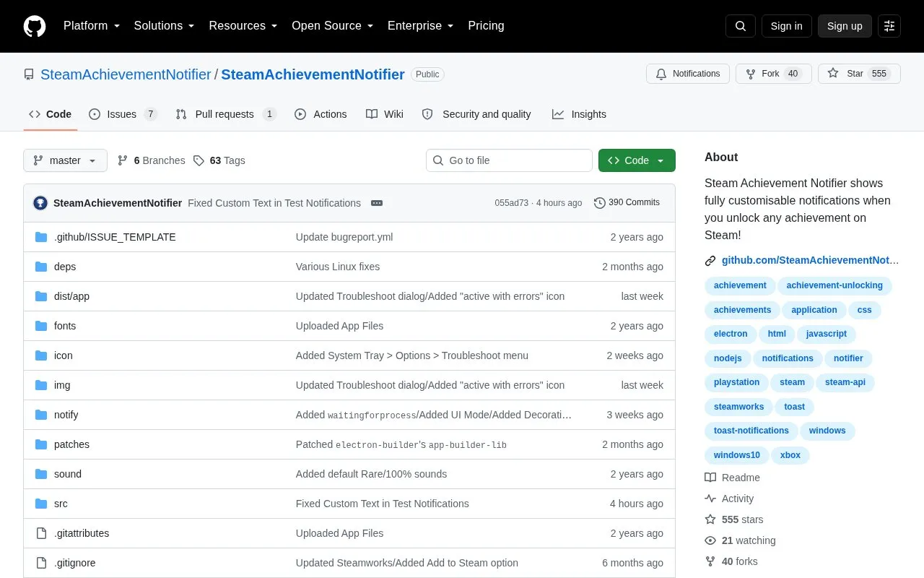Image resolution: width=924 pixels, height=578 pixels.
Task: Expand the Resources menu
Action: [243, 26]
